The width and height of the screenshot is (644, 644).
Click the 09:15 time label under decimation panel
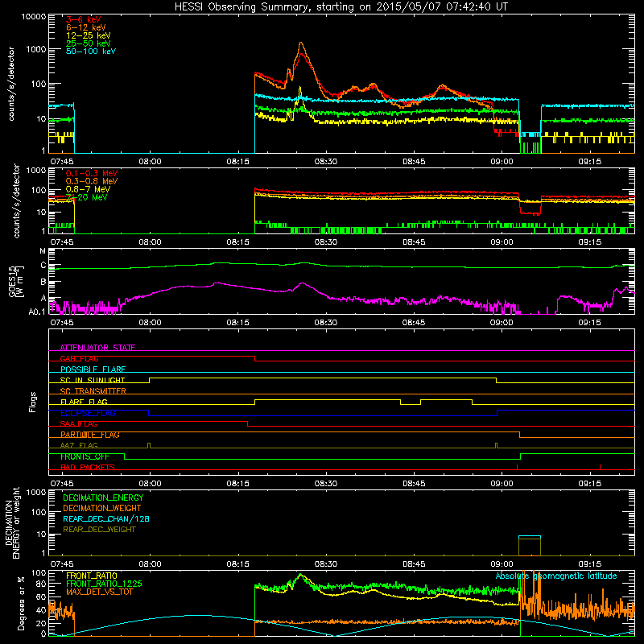[590, 564]
